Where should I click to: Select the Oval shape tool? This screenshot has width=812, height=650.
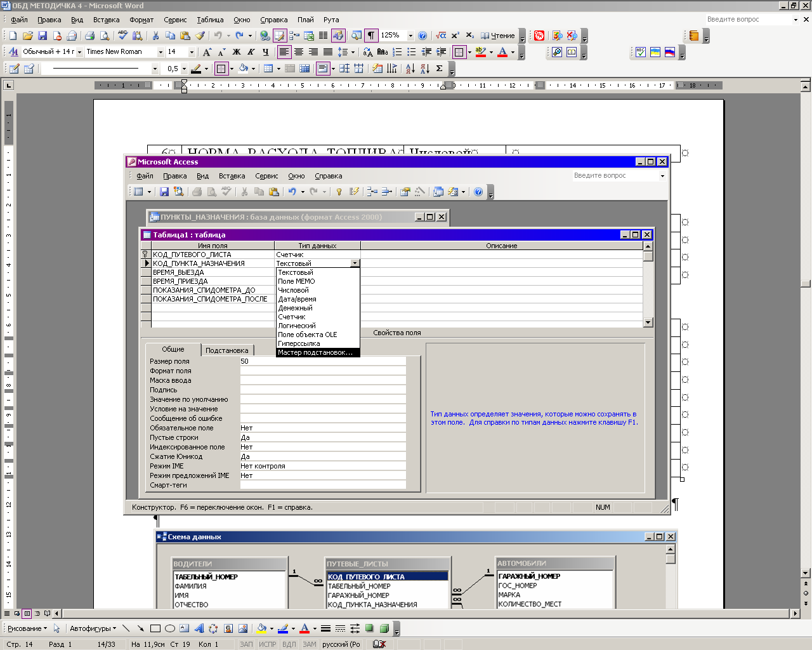tap(170, 628)
